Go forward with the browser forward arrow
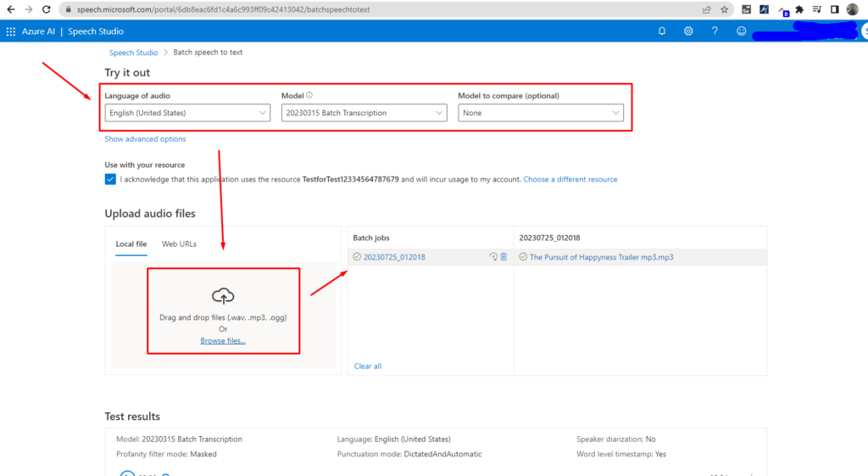 click(x=28, y=9)
